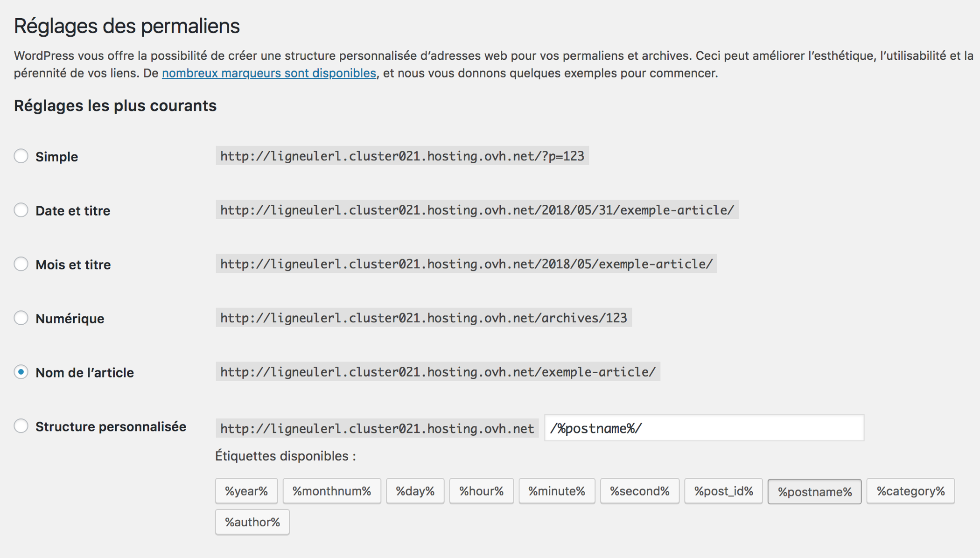Click the %author% tag button
980x558 pixels.
(x=252, y=522)
